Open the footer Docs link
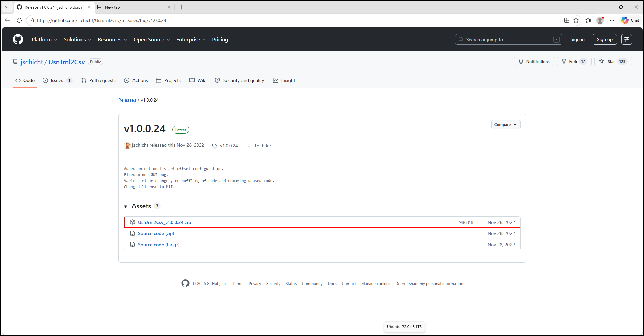The width and height of the screenshot is (644, 336). pos(332,284)
